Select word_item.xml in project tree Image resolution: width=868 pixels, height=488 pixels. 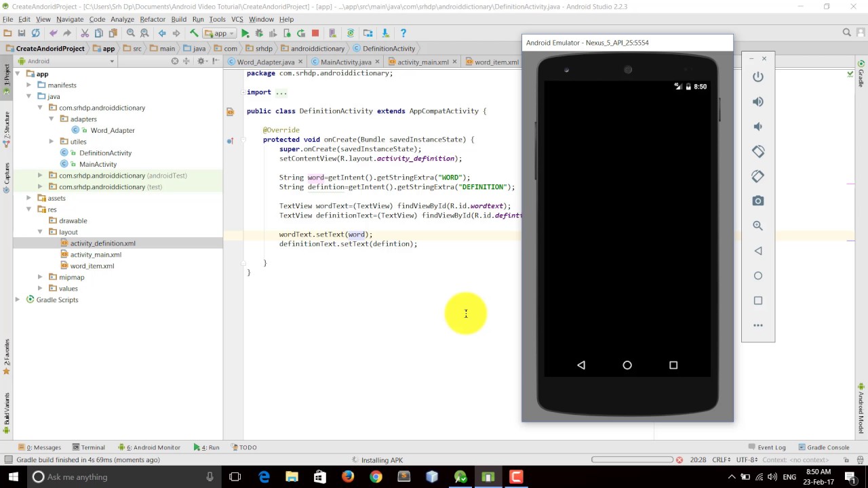tap(92, 266)
